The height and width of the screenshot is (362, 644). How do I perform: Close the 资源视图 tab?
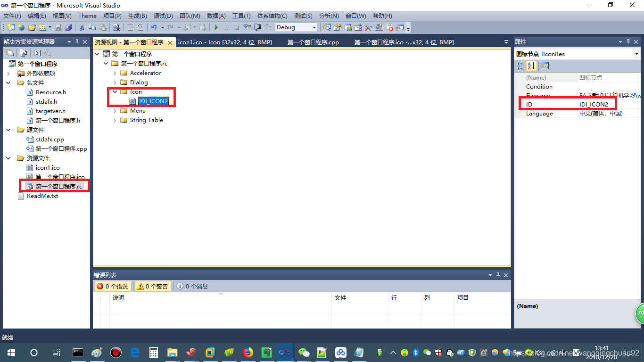click(x=170, y=42)
